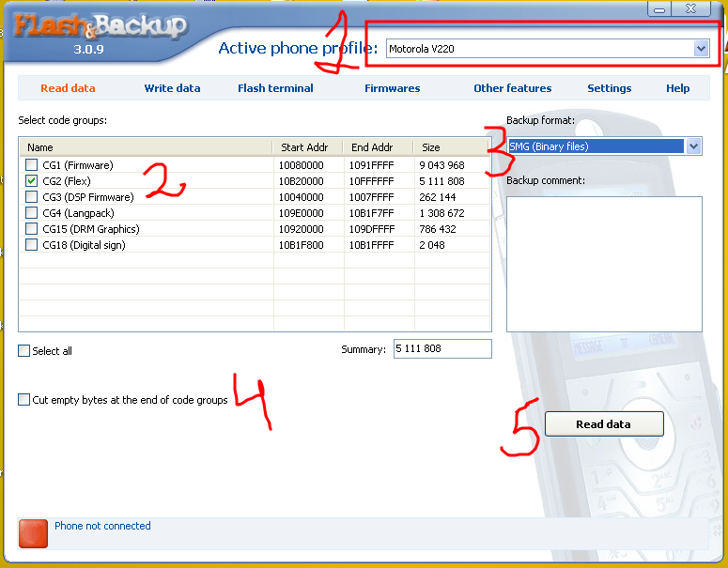Click start address 10B20000
The image size is (728, 568).
[301, 181]
